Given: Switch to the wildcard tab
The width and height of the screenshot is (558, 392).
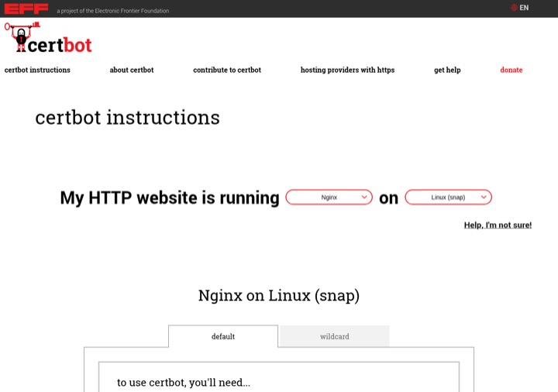Looking at the screenshot, I should coord(335,336).
